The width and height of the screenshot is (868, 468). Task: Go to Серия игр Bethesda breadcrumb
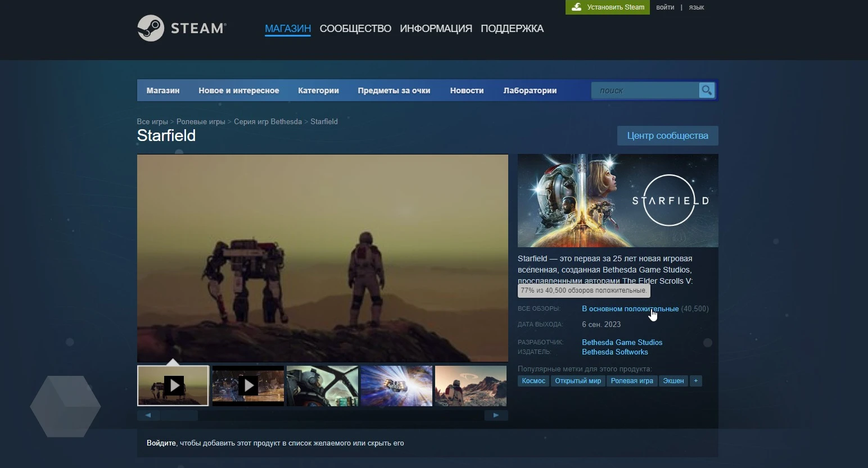268,121
